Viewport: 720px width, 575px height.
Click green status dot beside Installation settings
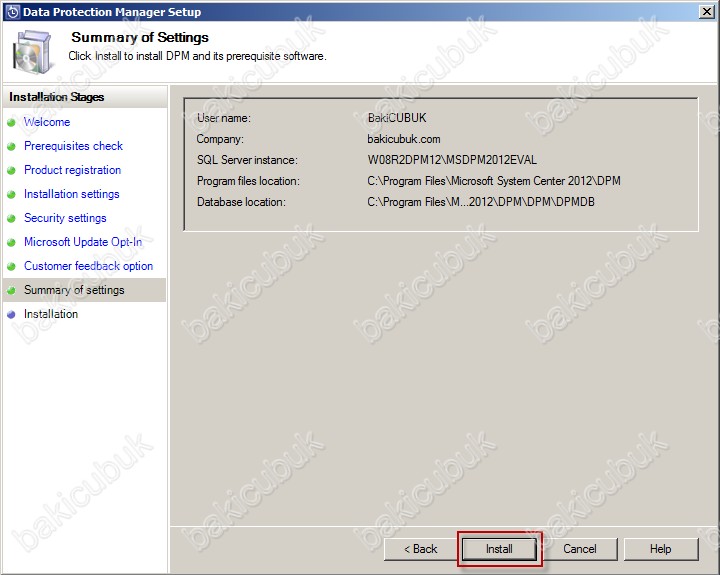11,194
